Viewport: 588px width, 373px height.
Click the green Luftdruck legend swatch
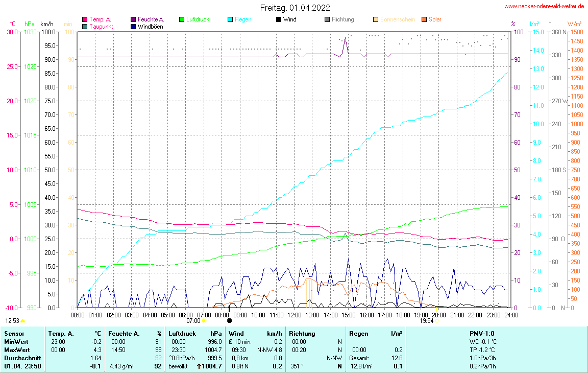(x=182, y=19)
